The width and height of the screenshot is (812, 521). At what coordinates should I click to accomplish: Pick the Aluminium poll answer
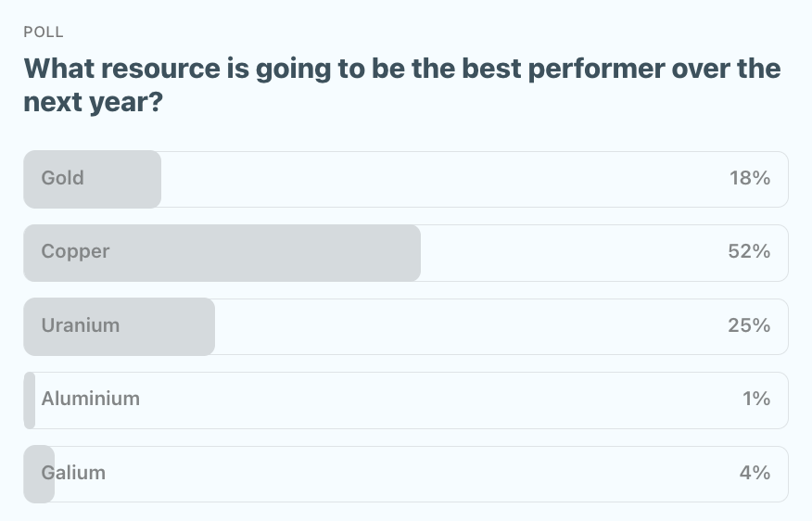(x=405, y=400)
